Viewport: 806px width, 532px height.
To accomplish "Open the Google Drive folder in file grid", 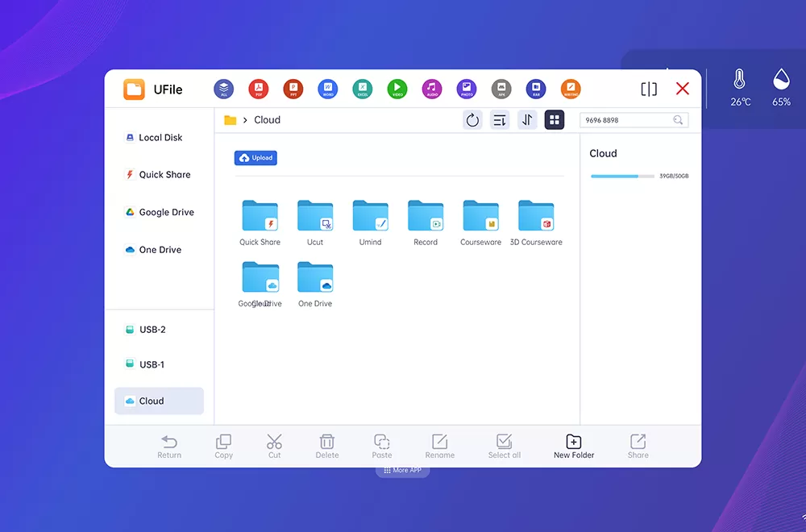I will (x=260, y=285).
